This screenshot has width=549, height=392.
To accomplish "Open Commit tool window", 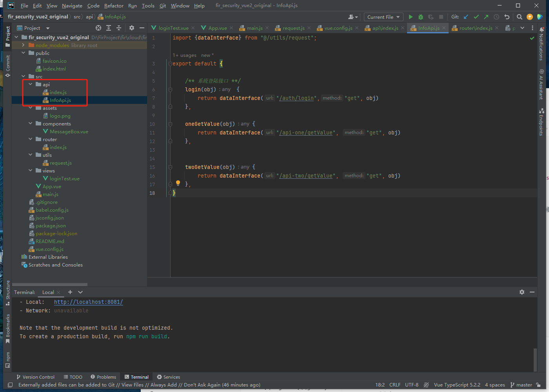I will pos(7,66).
